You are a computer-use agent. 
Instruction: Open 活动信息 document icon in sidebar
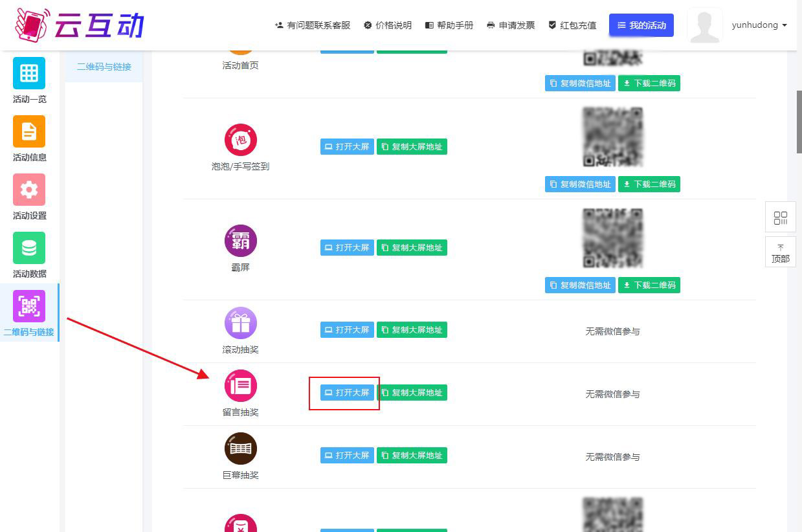coord(29,131)
